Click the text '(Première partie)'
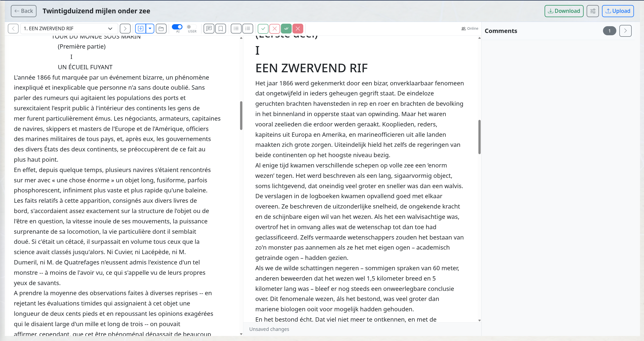The image size is (644, 341). pos(82,46)
